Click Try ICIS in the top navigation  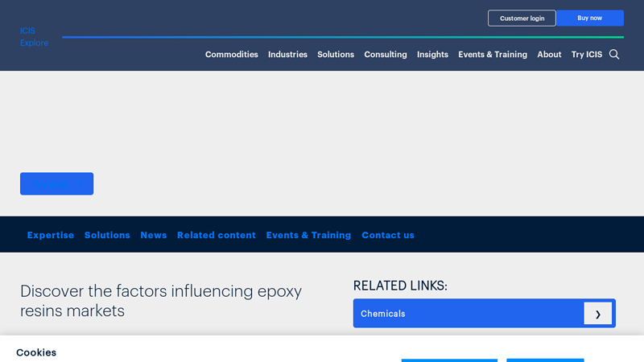click(586, 55)
